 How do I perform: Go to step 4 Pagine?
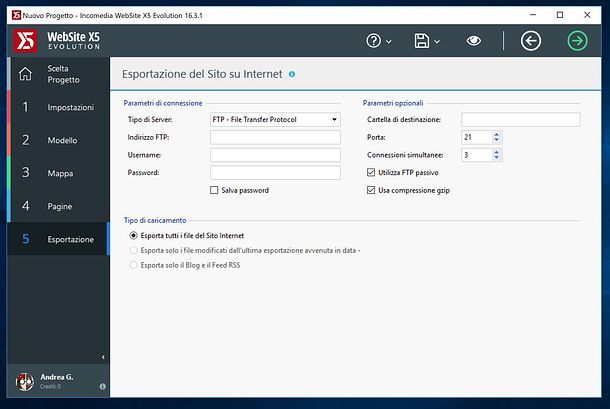tap(59, 206)
